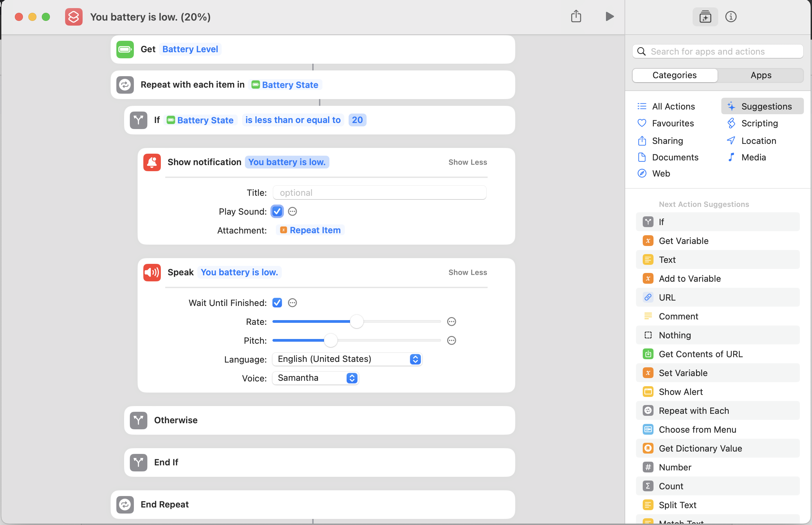Click the Show notification bell icon
The image size is (812, 525).
tap(152, 162)
